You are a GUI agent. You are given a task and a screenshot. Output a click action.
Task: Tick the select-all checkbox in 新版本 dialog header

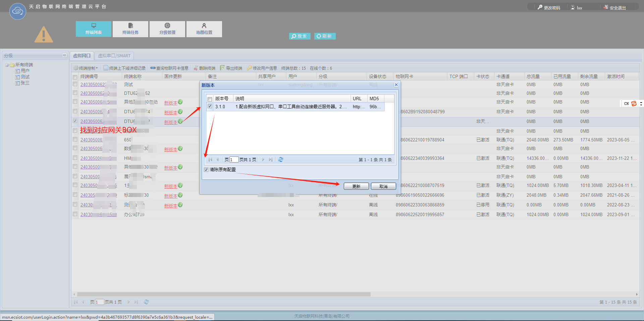coord(210,99)
